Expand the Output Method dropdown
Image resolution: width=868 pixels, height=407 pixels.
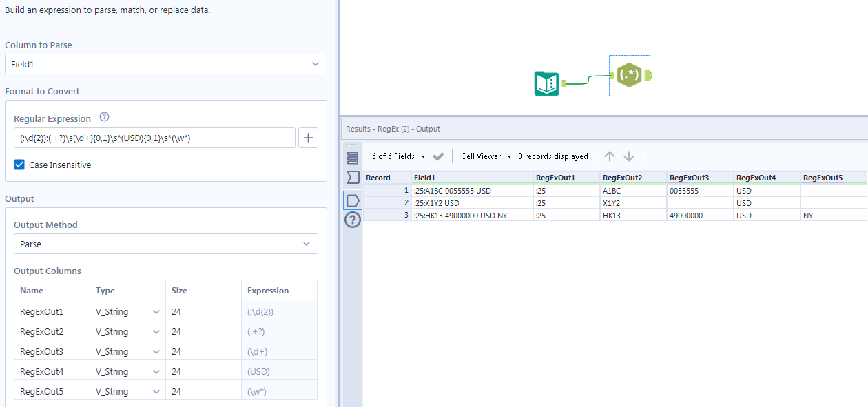point(165,244)
